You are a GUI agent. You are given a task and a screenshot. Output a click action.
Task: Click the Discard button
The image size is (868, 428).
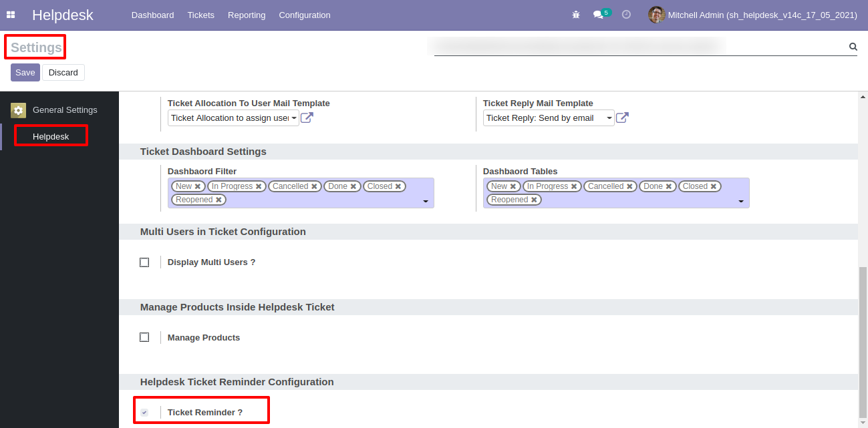click(63, 73)
